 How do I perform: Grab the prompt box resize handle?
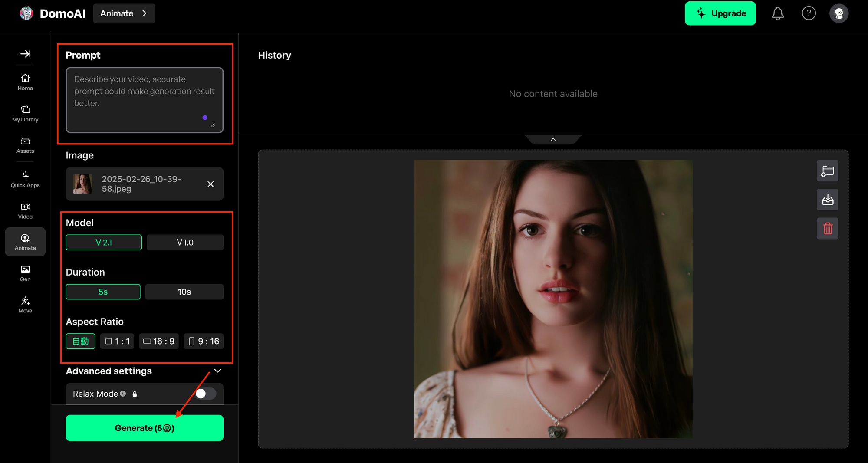[x=213, y=125]
